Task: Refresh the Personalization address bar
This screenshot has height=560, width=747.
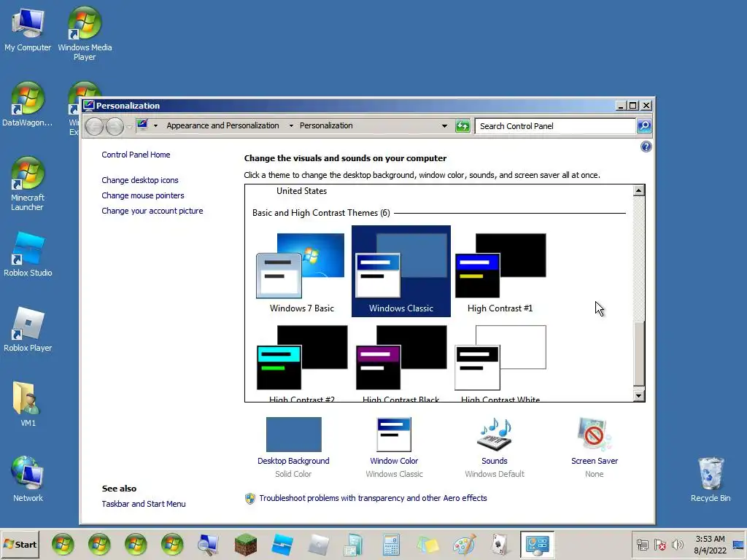Action: (x=462, y=126)
